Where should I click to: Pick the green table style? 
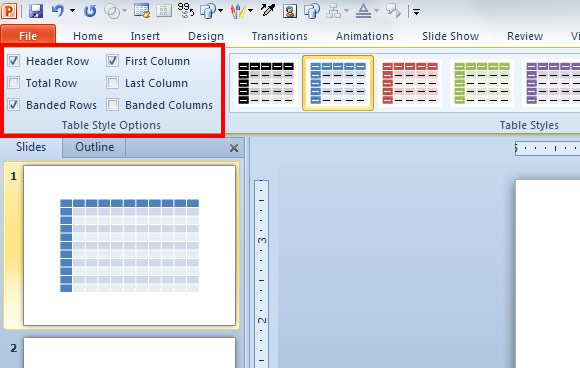[x=482, y=83]
